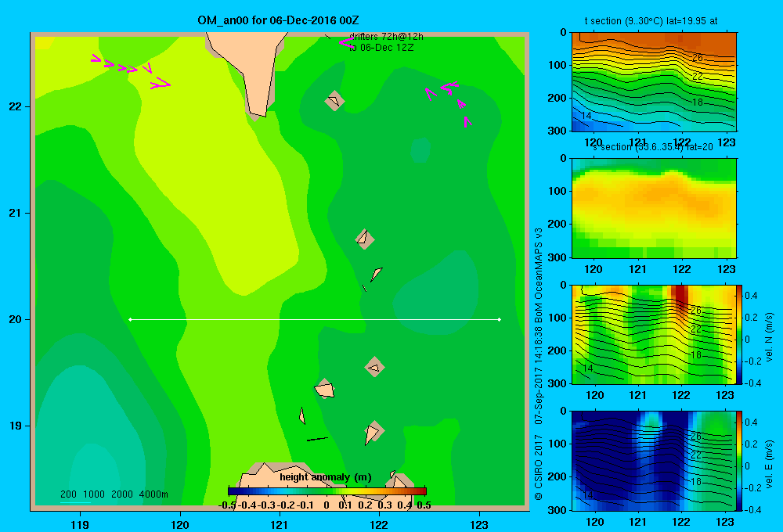The height and width of the screenshot is (532, 783).
Task: Click the 't section (9..30°C) lat=19.95' title
Action: tap(651, 21)
